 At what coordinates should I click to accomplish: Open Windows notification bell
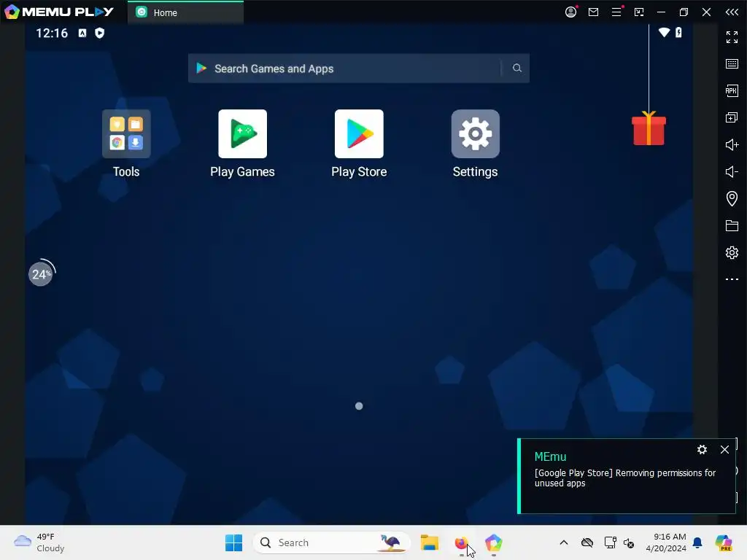697,542
